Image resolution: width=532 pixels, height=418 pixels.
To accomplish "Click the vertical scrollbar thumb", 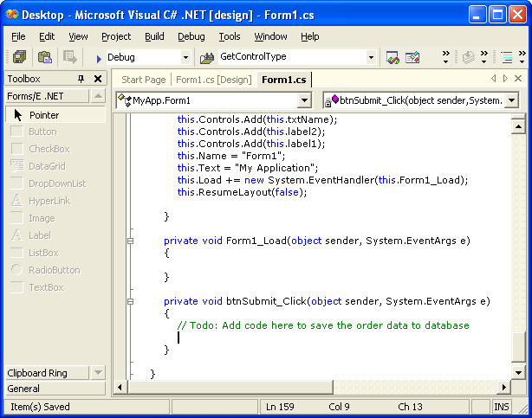I will click(518, 348).
